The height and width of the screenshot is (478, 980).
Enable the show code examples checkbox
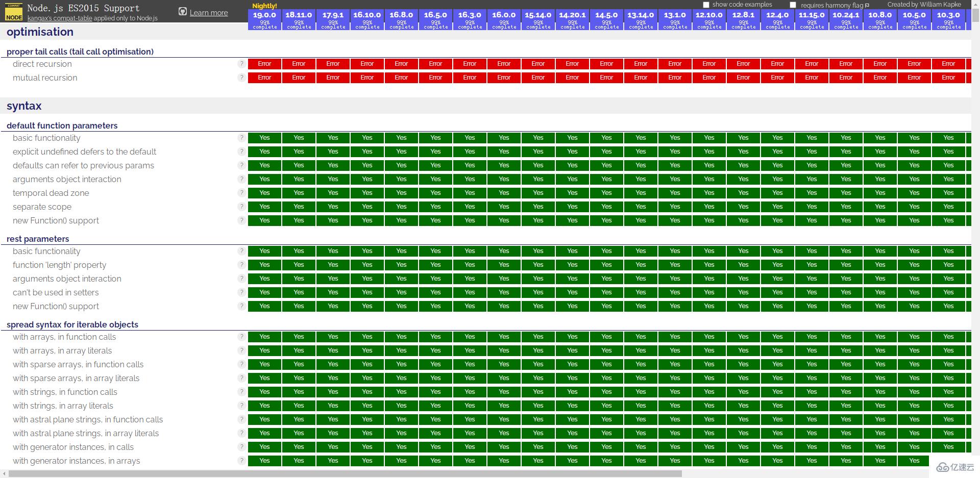coord(706,5)
